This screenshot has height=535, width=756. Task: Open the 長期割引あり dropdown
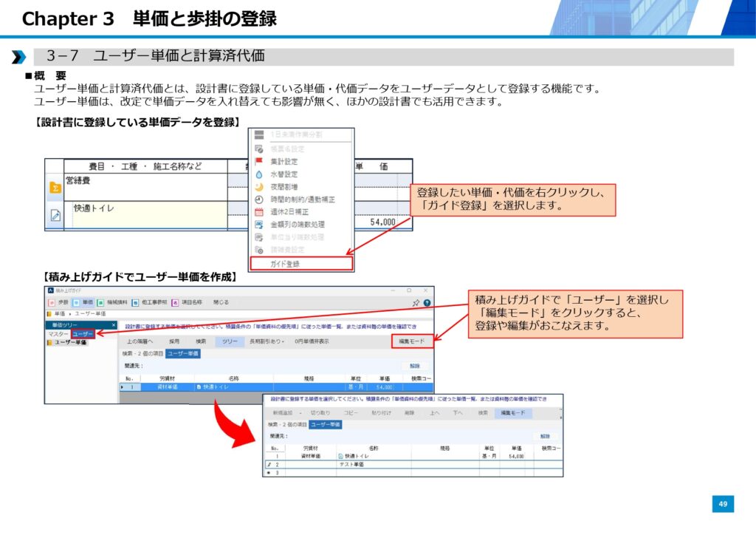pyautogui.click(x=265, y=341)
